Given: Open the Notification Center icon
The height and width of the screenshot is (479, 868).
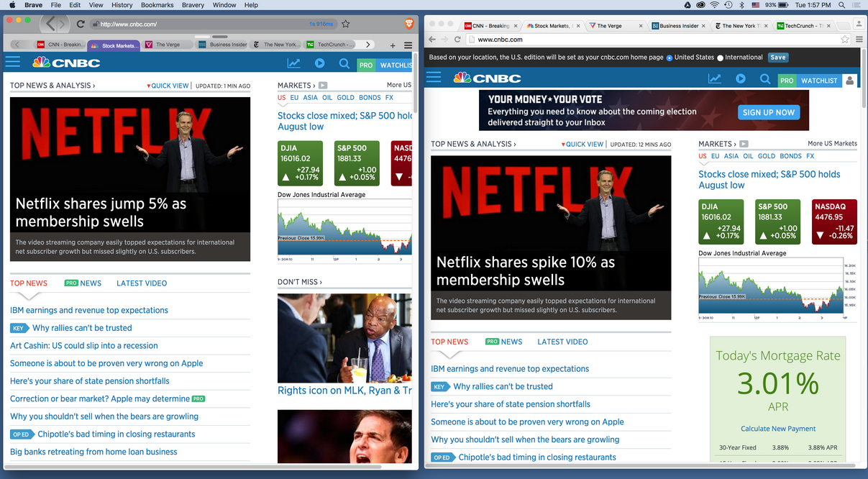Looking at the screenshot, I should point(858,5).
